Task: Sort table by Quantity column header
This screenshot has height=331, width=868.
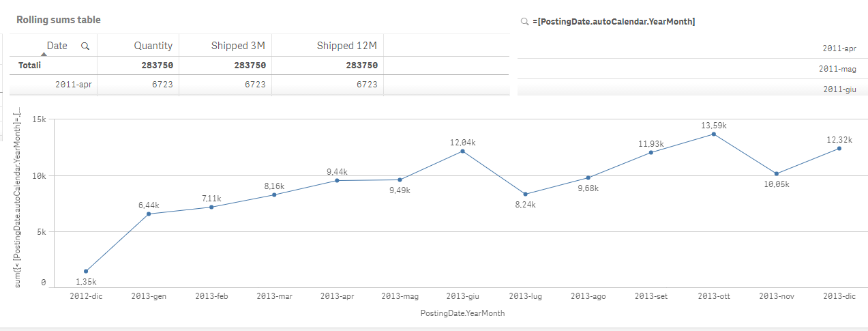Action: [153, 46]
